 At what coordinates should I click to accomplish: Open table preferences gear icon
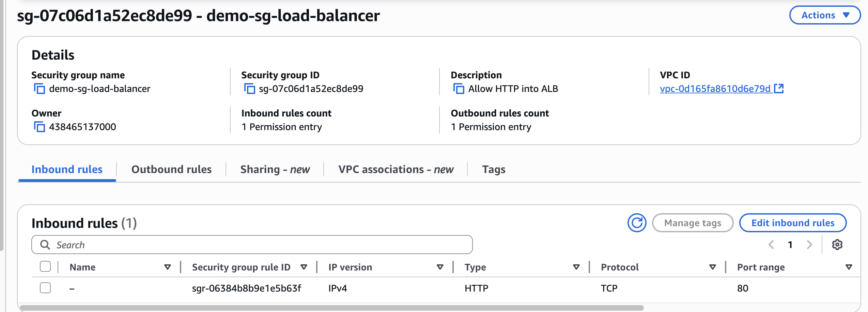(837, 245)
